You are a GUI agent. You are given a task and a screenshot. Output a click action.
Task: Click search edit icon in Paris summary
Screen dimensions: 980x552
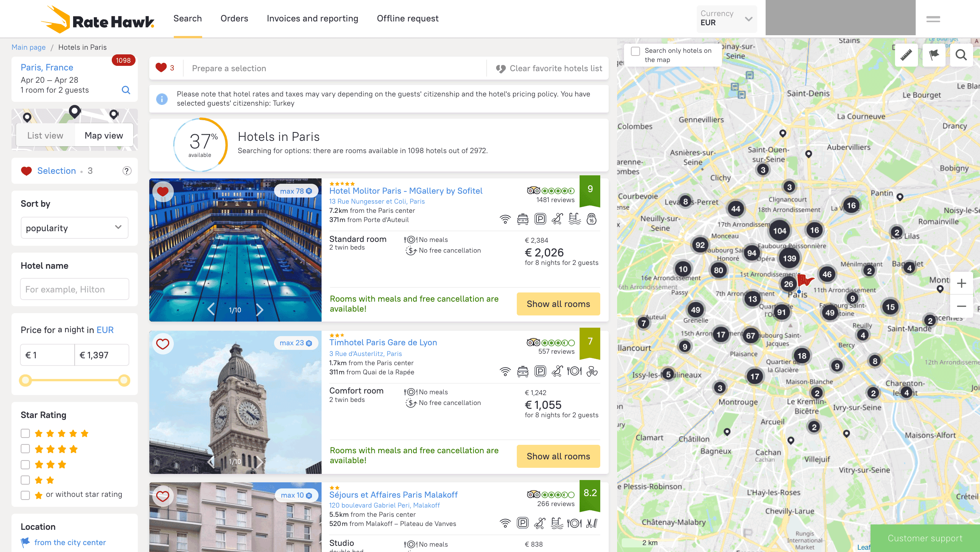126,90
